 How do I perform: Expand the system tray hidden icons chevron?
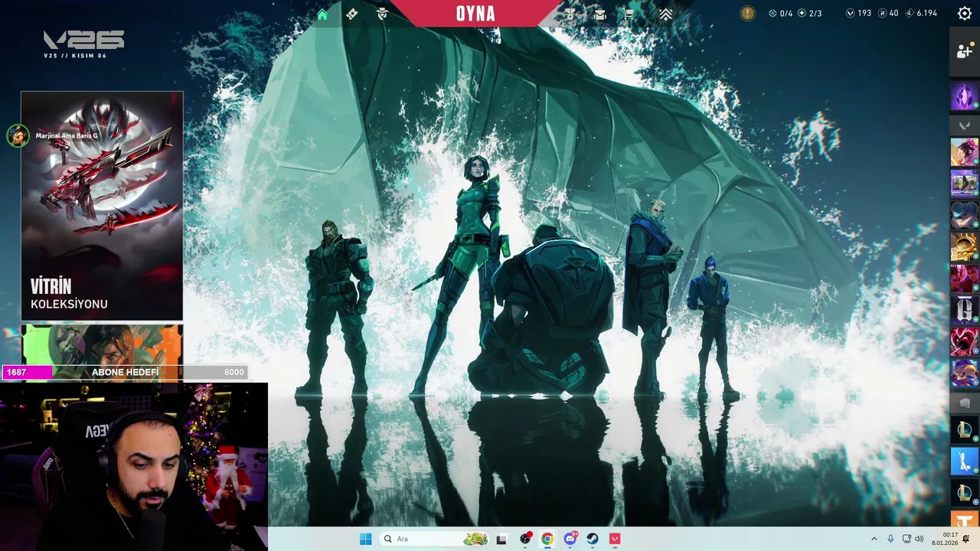(x=874, y=539)
